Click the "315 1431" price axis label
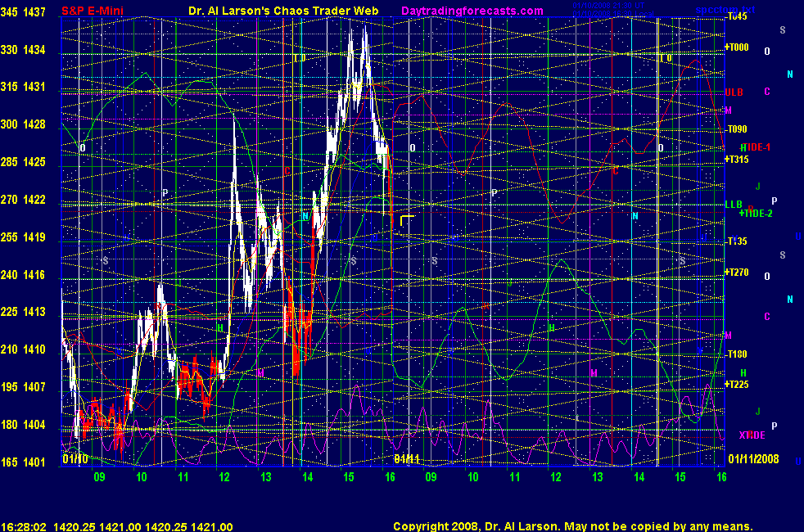The image size is (804, 532). pyautogui.click(x=23, y=87)
